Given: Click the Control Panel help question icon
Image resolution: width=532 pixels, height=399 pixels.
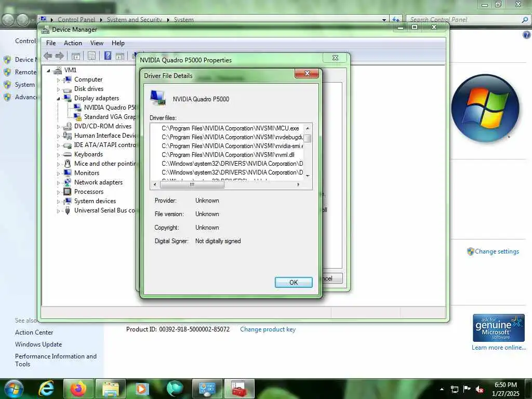Looking at the screenshot, I should [527, 35].
